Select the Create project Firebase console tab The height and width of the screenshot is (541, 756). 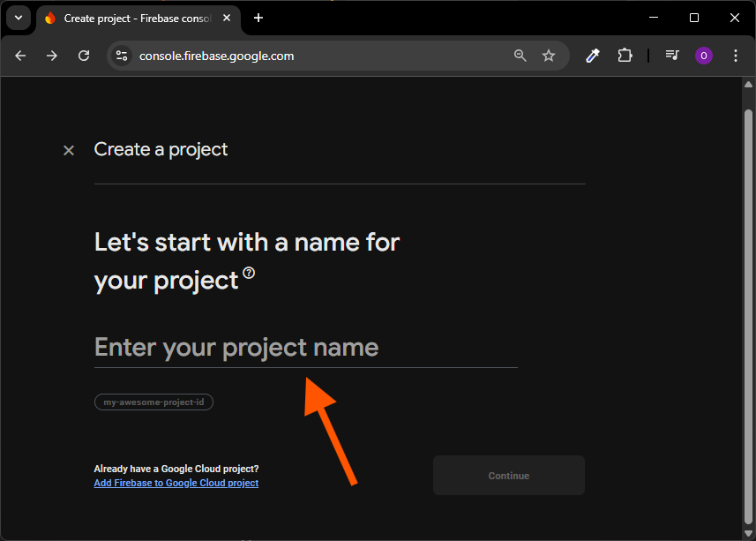138,19
